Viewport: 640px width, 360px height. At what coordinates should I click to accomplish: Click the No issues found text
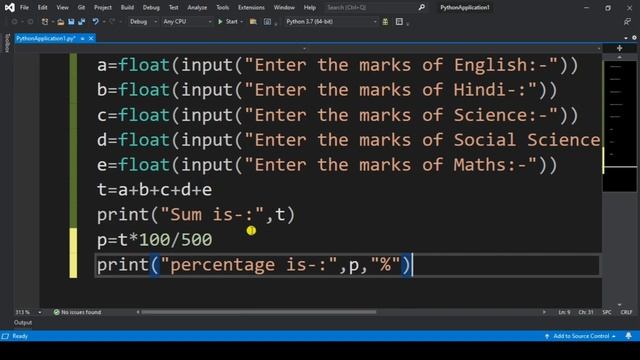point(81,312)
